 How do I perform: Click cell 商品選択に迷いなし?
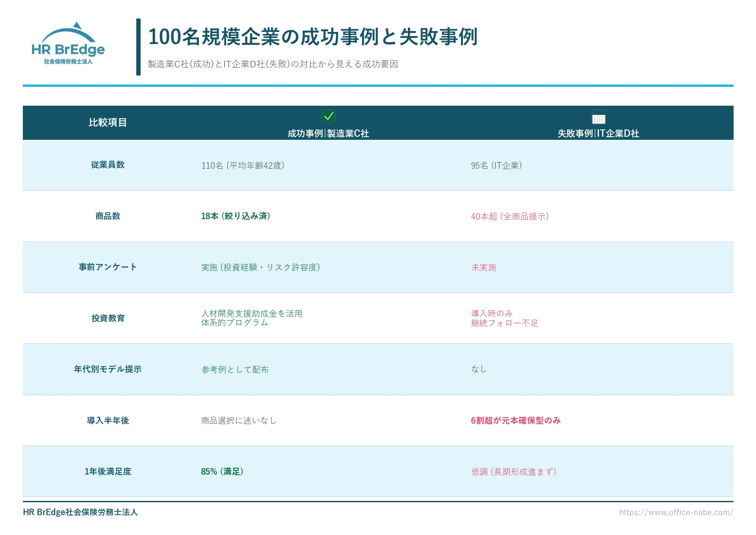click(239, 420)
